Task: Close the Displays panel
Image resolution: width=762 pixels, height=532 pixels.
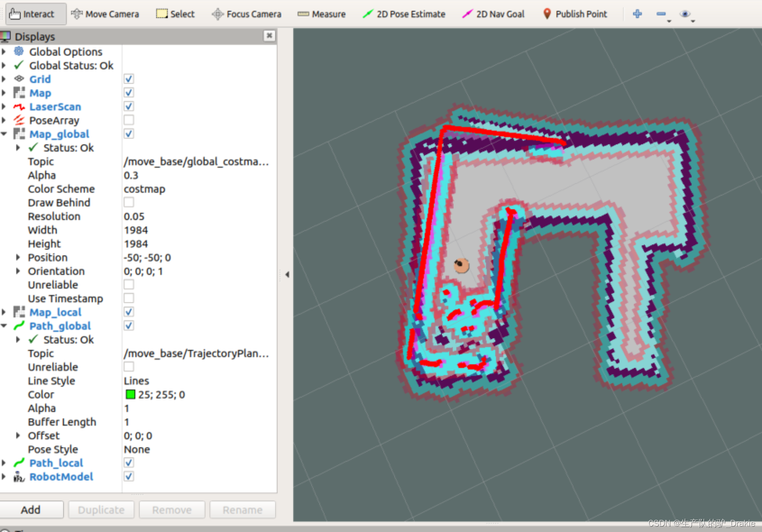Action: click(269, 36)
